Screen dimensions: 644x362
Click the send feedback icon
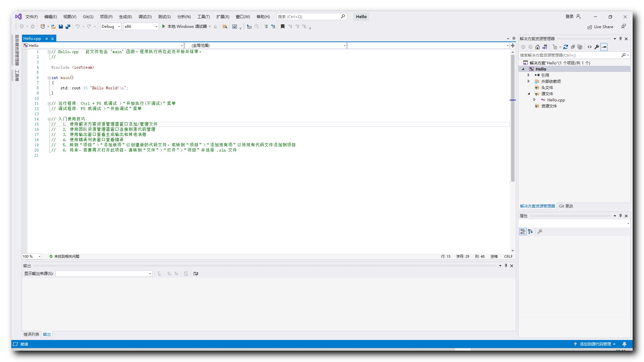click(623, 27)
